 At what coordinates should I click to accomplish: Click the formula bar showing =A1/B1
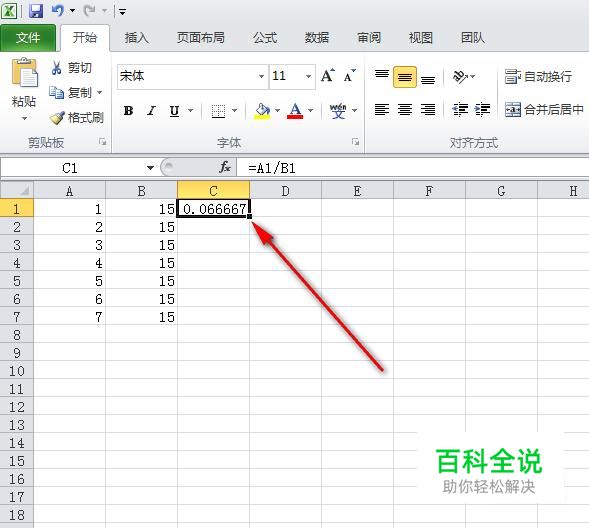coord(413,168)
